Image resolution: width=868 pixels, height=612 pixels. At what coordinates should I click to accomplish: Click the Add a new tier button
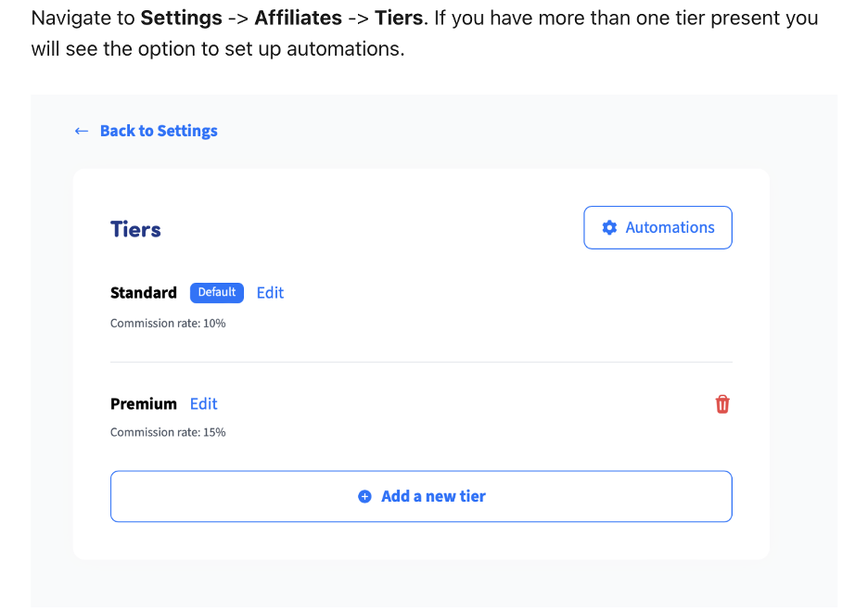(x=421, y=496)
